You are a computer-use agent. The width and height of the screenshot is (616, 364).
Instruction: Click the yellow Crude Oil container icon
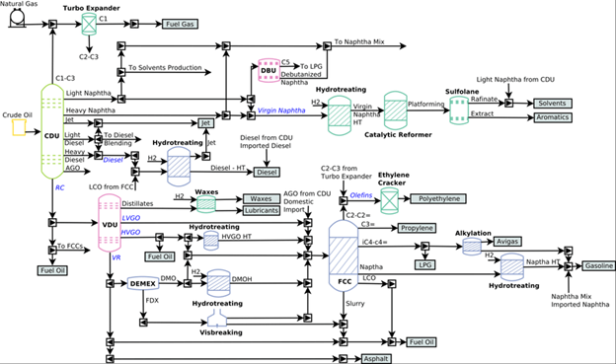[x=19, y=127]
